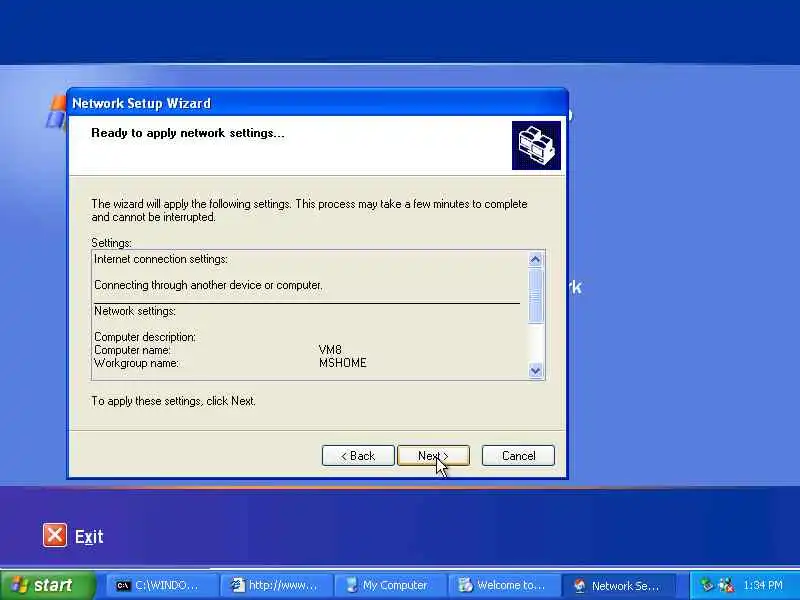Click the command prompt icon on taskbar
This screenshot has width=800, height=600.
pos(123,585)
